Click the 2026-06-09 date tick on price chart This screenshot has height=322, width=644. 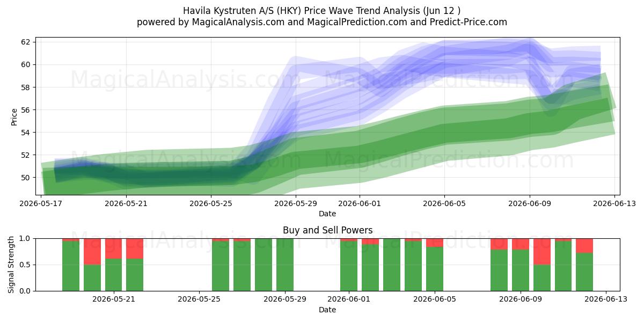coord(530,203)
